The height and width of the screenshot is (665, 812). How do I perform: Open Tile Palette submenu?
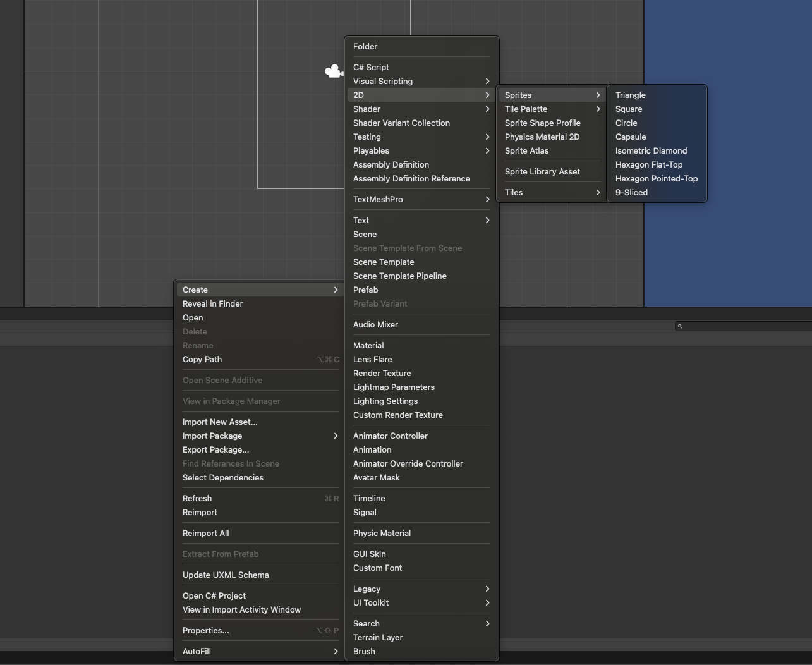552,109
